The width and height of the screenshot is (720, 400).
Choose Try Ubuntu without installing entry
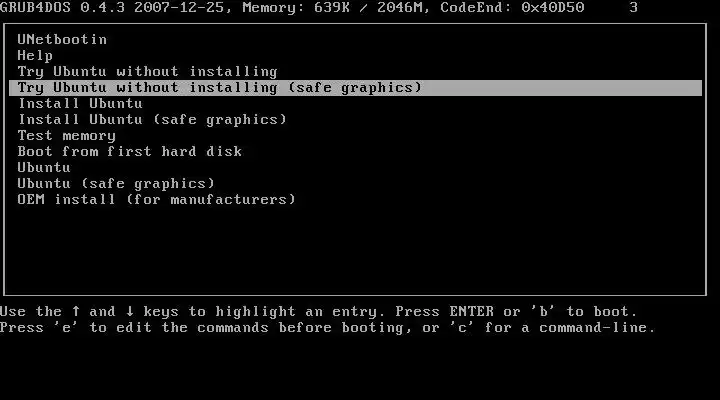point(147,72)
